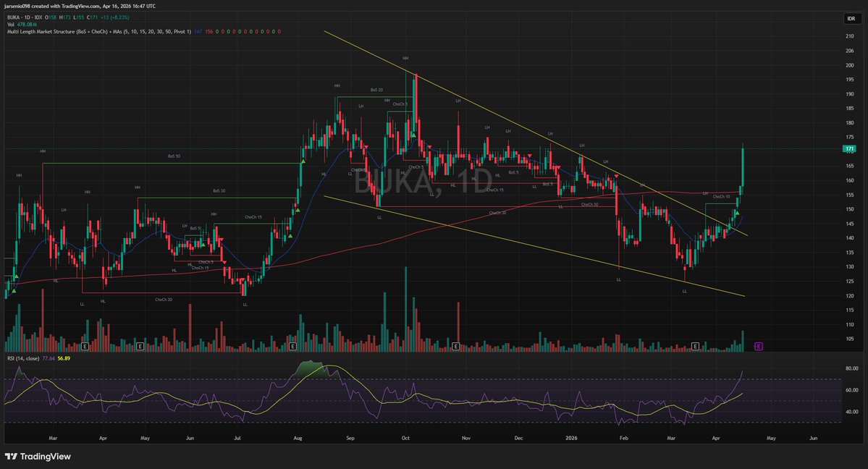Click the 60.00 RSI axis label
Viewport: 868px width, 469px height.
(x=851, y=390)
